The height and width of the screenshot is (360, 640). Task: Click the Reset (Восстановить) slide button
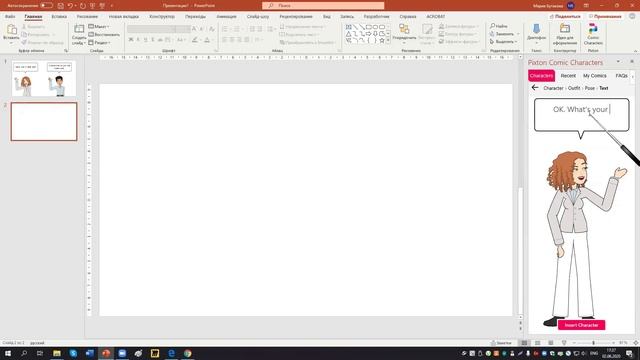[x=104, y=35]
